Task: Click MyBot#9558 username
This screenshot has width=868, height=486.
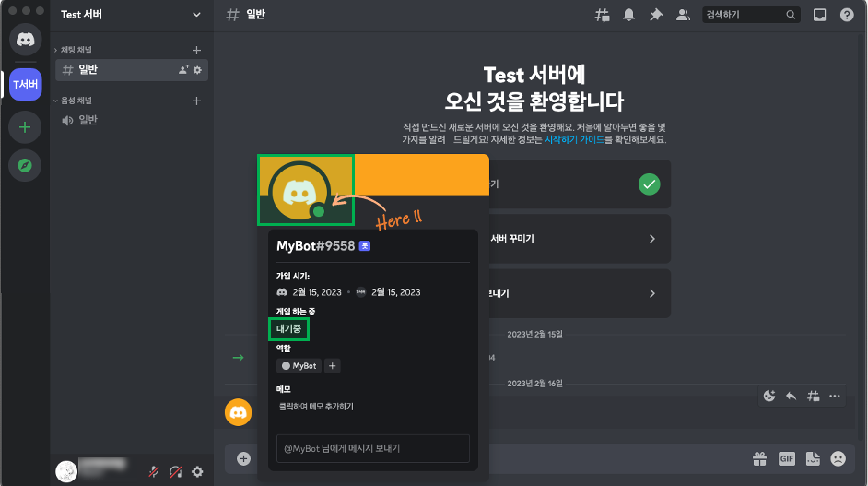Action: click(x=315, y=246)
